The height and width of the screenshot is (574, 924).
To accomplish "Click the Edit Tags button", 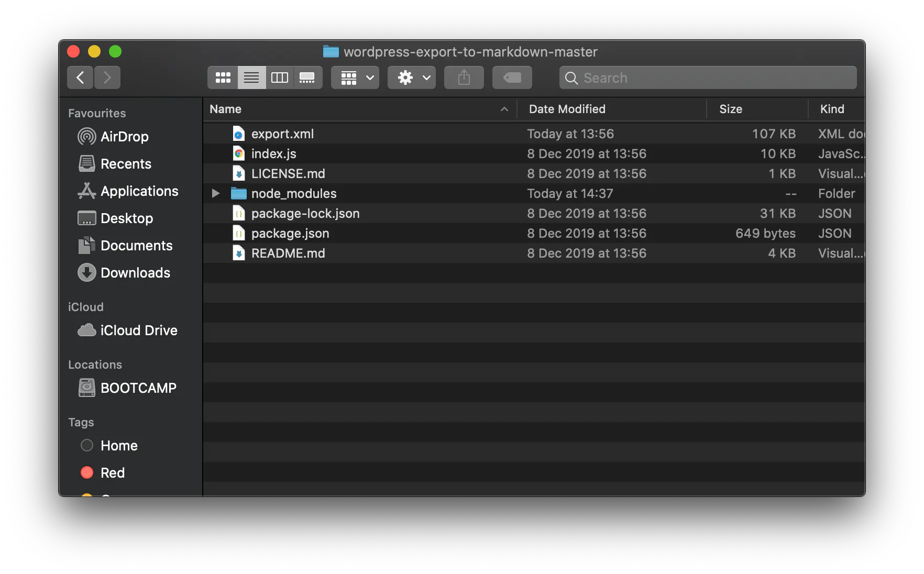I will click(x=512, y=78).
